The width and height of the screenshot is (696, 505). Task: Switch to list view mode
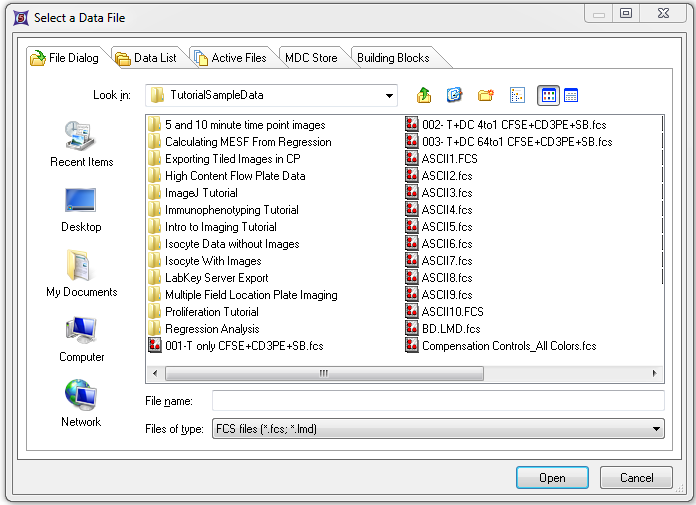point(548,95)
